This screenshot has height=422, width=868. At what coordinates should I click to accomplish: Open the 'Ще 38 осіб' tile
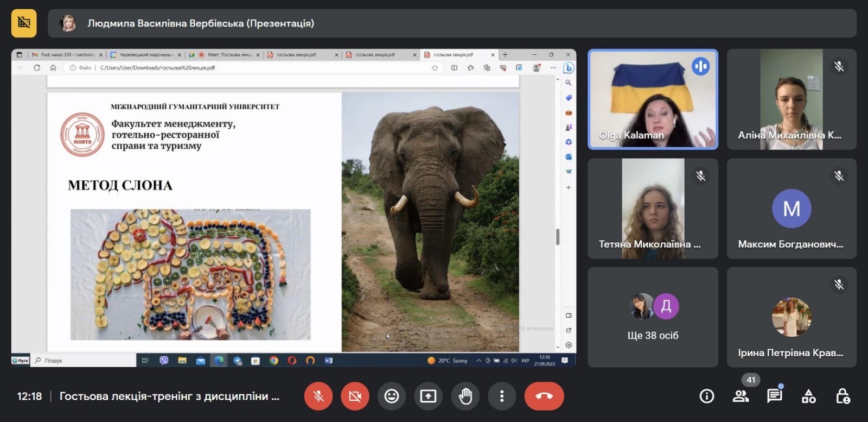(x=653, y=317)
